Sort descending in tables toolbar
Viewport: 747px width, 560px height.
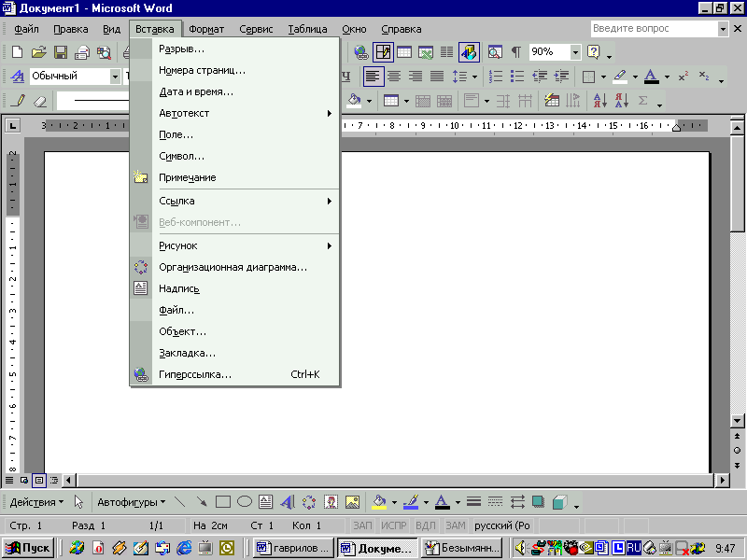(621, 101)
